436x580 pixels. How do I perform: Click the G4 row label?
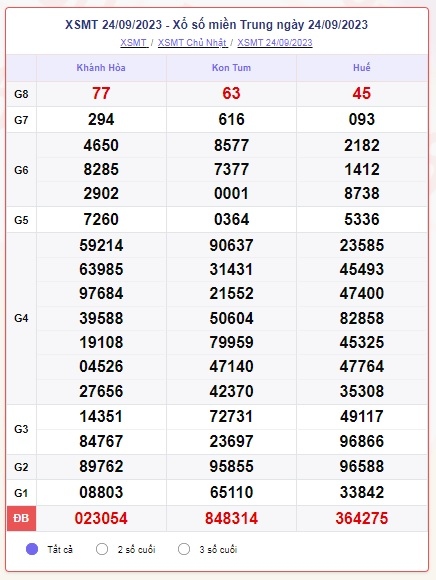pos(21,318)
